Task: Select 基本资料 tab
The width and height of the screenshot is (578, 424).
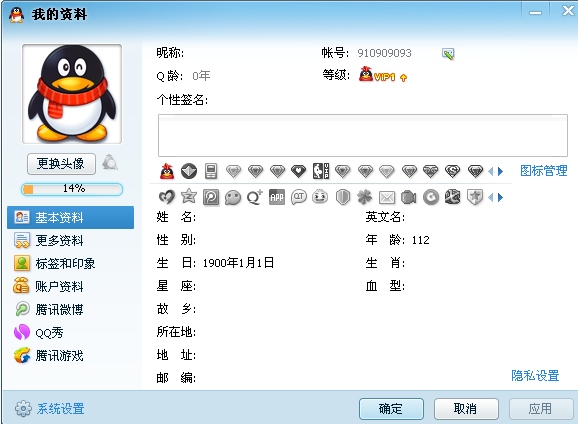Action: (x=70, y=218)
